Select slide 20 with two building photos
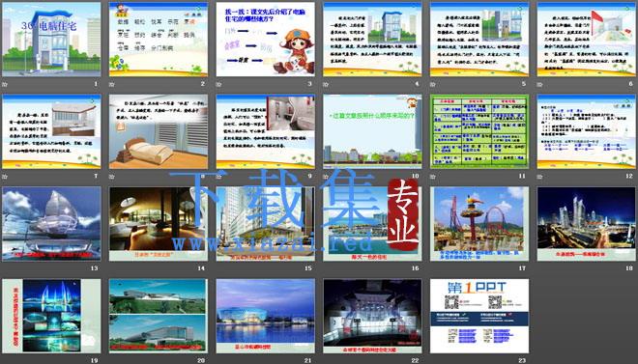 point(159,316)
